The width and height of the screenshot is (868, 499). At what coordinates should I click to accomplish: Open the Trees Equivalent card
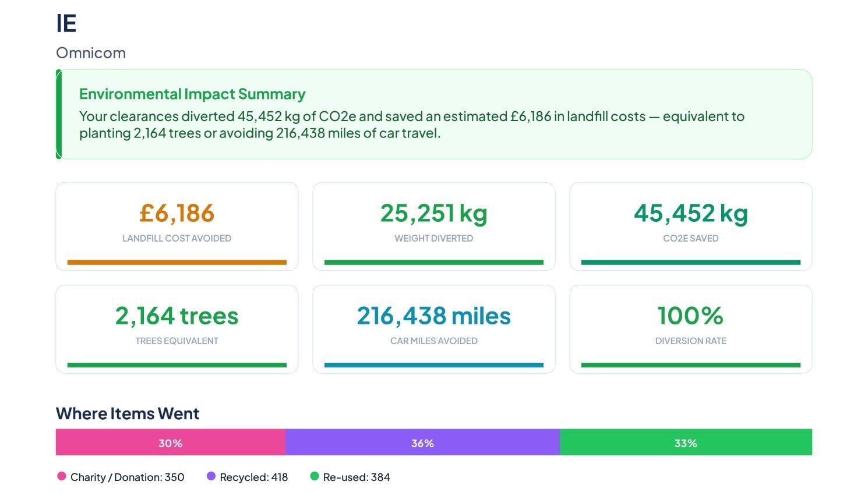pos(177,329)
